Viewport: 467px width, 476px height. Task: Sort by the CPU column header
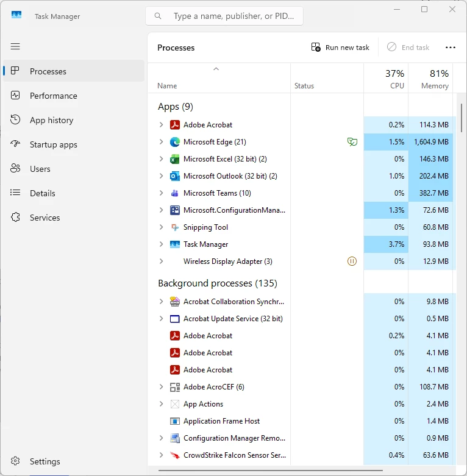(x=386, y=79)
